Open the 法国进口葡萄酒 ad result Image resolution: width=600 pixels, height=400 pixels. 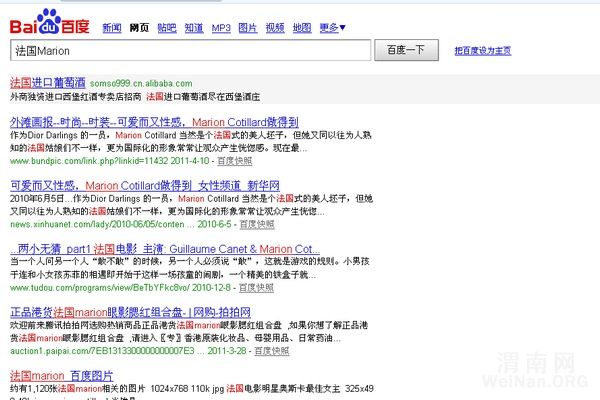pyautogui.click(x=48, y=83)
